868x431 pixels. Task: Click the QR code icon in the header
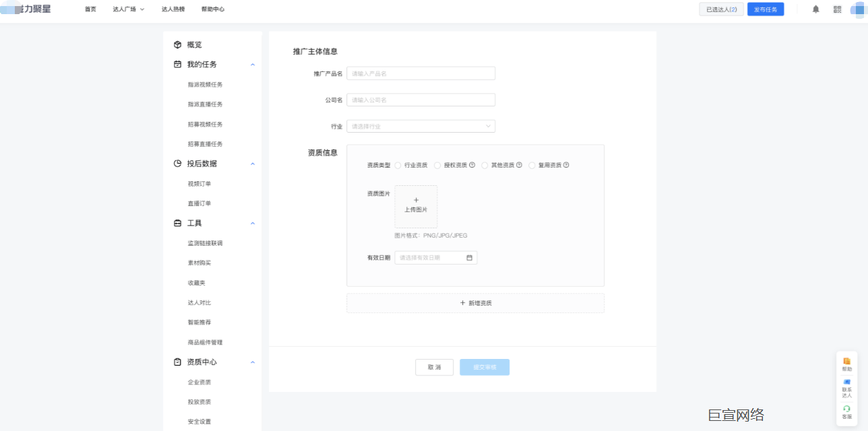[837, 9]
